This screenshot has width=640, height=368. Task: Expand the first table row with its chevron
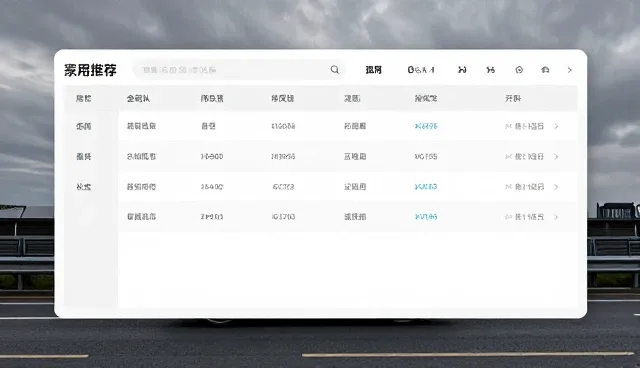(556, 126)
